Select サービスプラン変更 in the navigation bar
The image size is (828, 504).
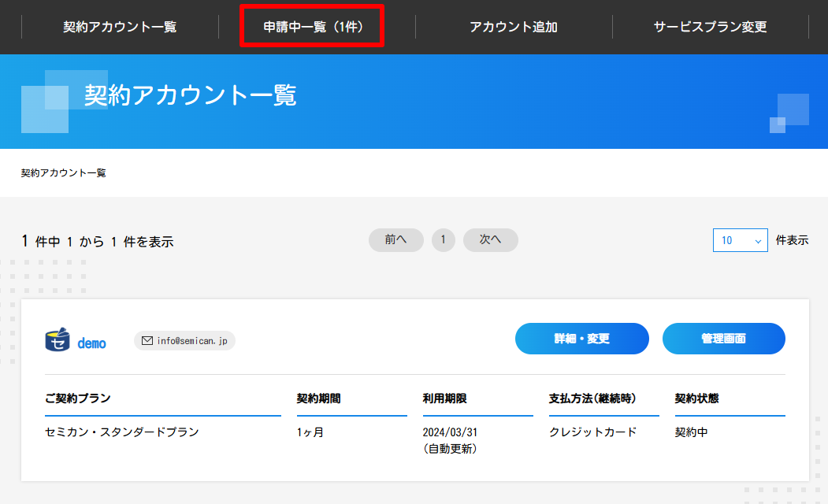tap(711, 27)
